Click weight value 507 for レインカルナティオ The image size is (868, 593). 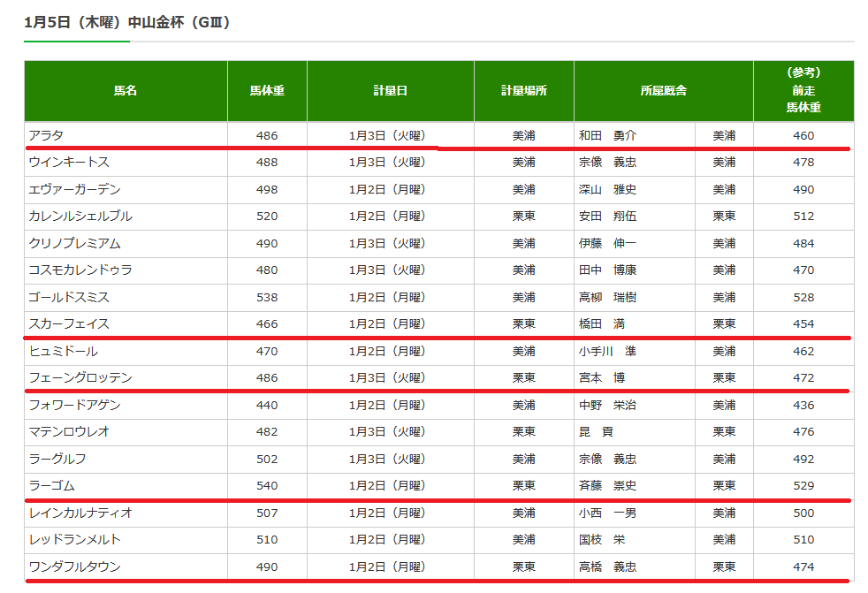[x=267, y=513]
